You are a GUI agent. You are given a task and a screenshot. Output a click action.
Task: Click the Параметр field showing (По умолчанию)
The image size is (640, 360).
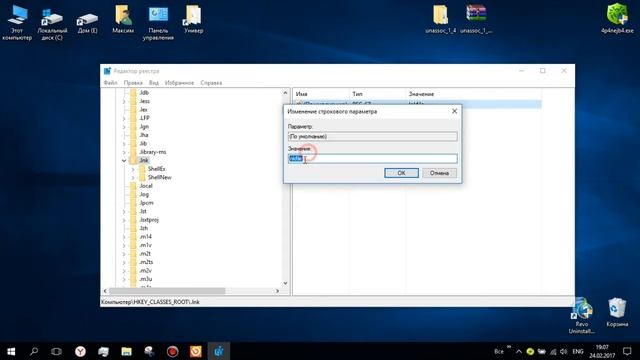pos(373,136)
